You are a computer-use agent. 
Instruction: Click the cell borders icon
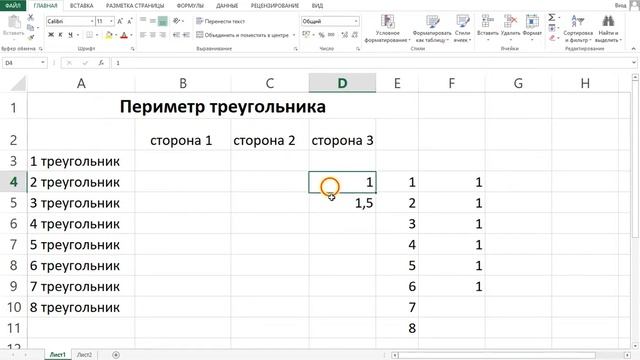point(89,35)
